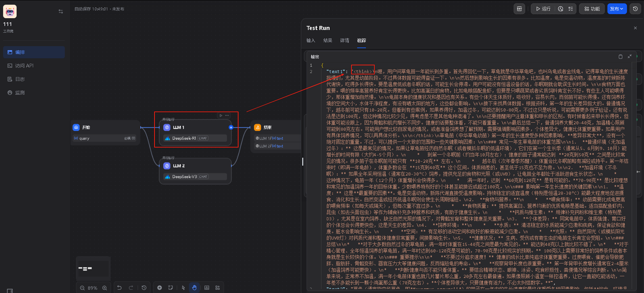
Task: Click the 输出 output section header
Action: (315, 57)
